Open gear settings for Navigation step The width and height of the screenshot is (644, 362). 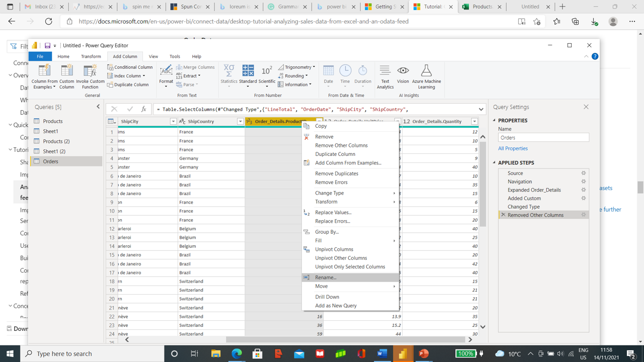click(x=584, y=182)
